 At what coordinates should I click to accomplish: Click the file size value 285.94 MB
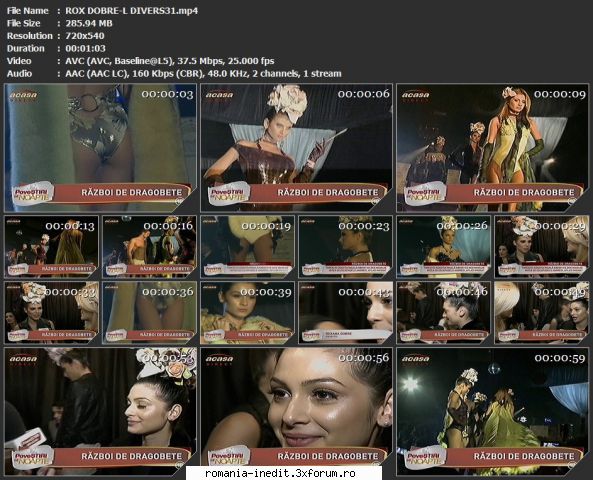[89, 23]
